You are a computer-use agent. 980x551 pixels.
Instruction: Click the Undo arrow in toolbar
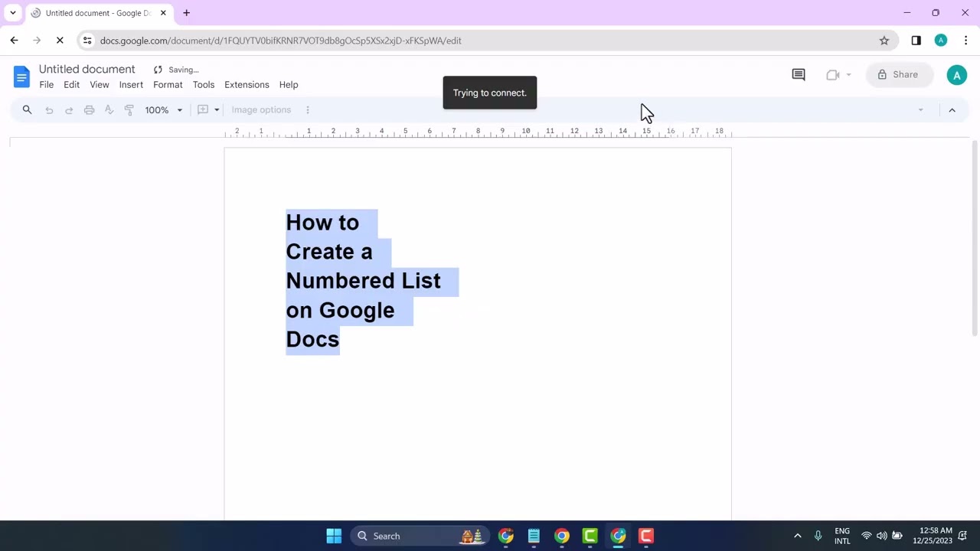[49, 110]
